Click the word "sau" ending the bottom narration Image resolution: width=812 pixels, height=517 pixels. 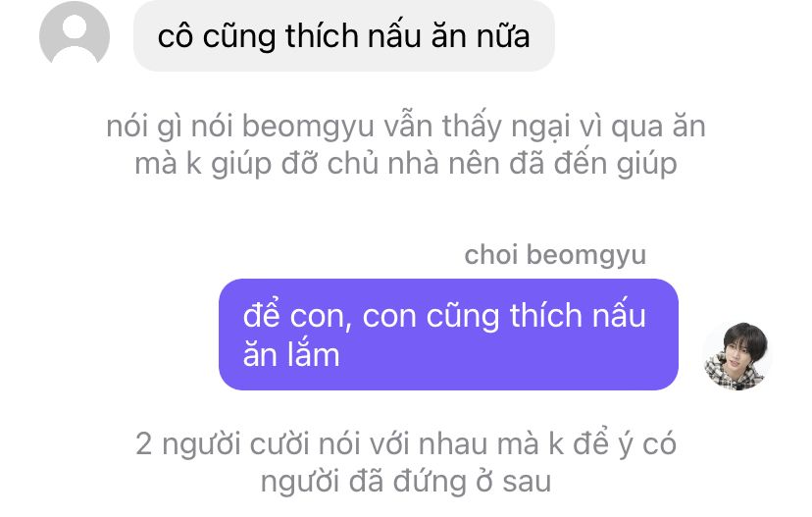click(527, 482)
